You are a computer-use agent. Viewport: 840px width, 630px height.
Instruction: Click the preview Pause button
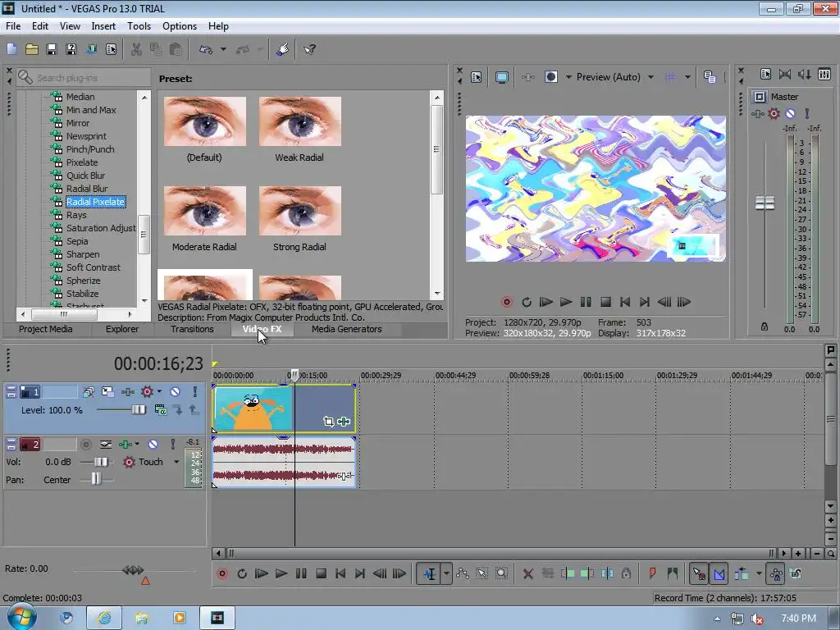(x=586, y=302)
